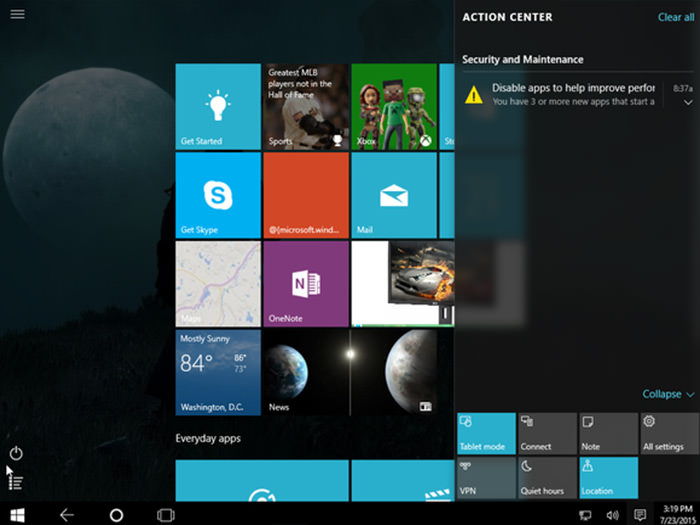Click the Windows Start button
The width and height of the screenshot is (700, 525).
tap(17, 514)
